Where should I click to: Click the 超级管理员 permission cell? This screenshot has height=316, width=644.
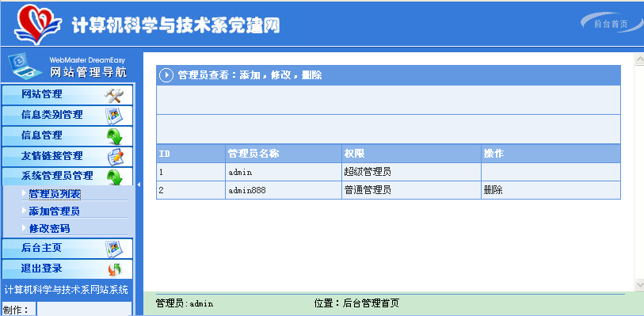(x=411, y=172)
